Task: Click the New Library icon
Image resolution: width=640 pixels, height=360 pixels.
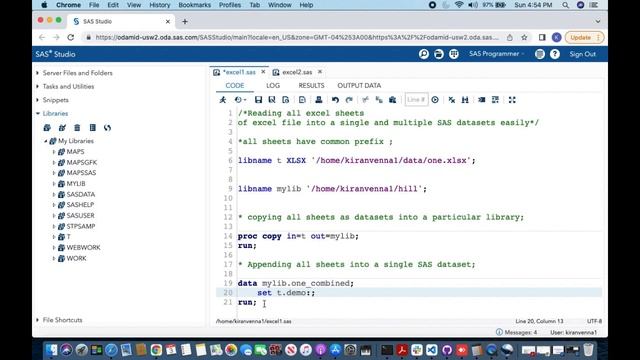Action: point(47,128)
